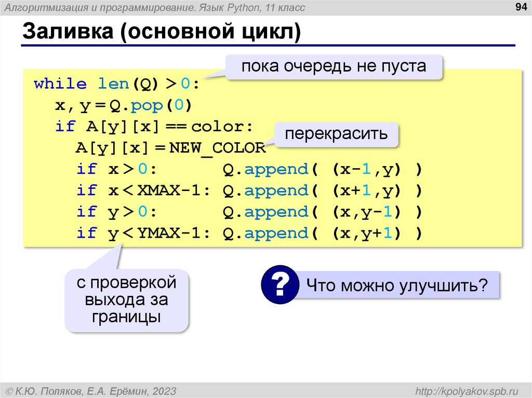Click the callout 'с проверкой выхода за границы'
This screenshot has width=532, height=398.
[x=126, y=300]
